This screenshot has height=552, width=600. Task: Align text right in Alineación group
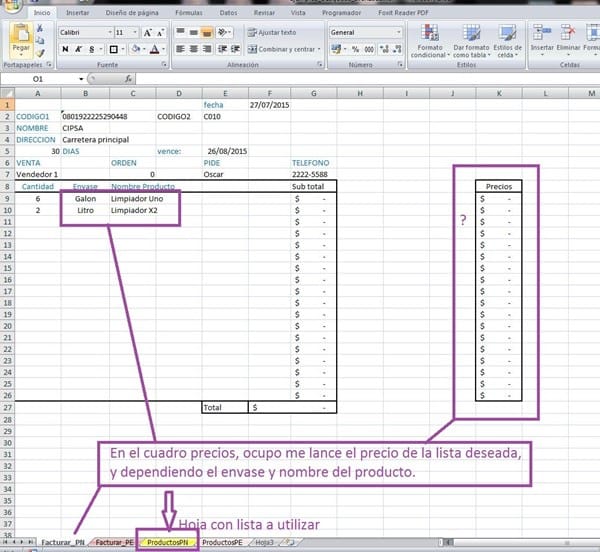207,49
